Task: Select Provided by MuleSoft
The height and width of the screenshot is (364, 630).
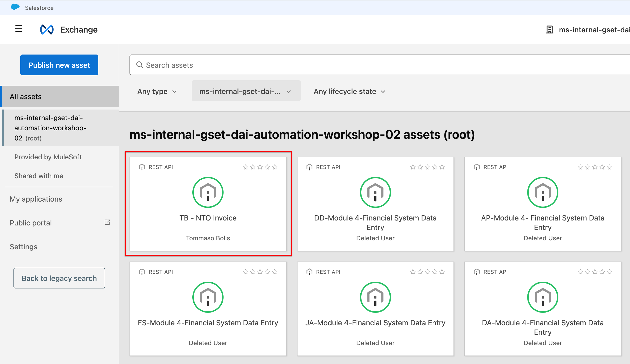Action: pyautogui.click(x=48, y=157)
